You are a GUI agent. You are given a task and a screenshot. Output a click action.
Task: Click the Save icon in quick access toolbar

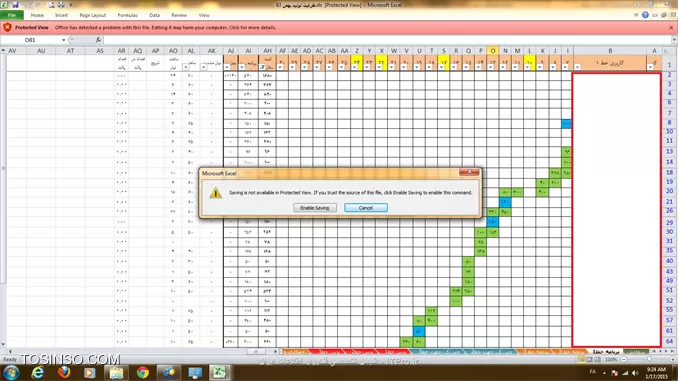click(15, 5)
